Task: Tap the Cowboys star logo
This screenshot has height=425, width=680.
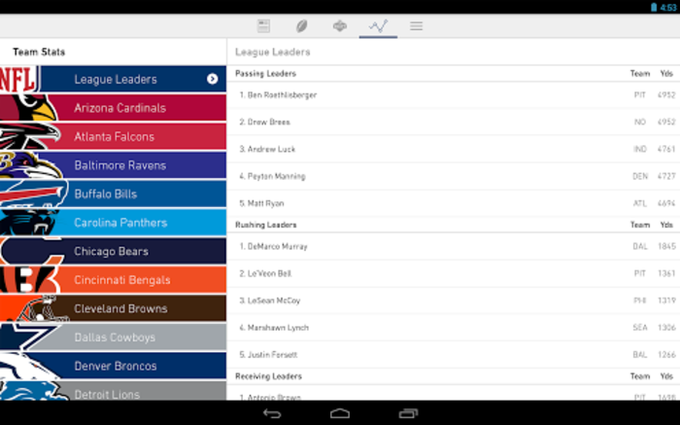Action: pos(29,337)
